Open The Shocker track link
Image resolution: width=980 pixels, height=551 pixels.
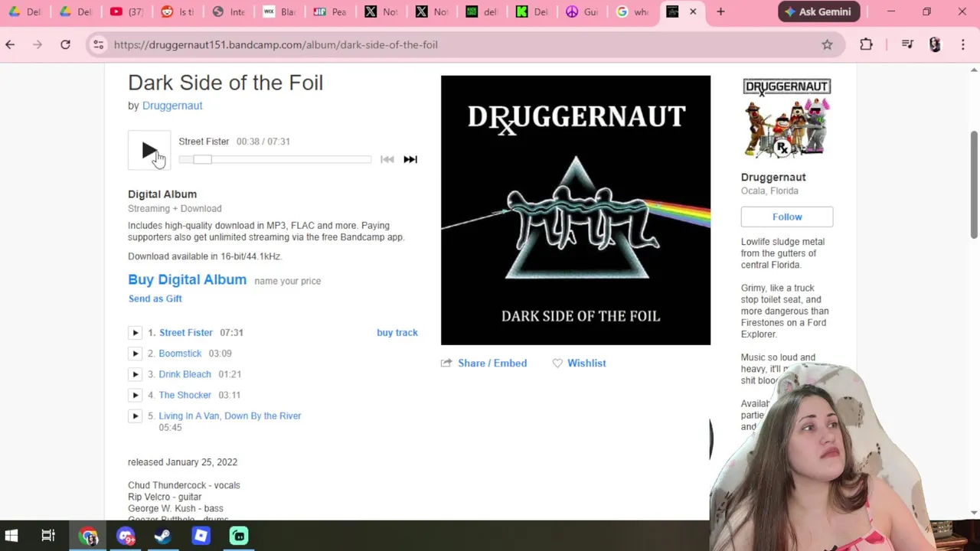pyautogui.click(x=185, y=395)
